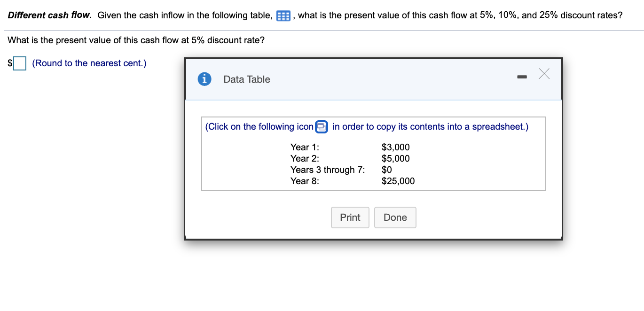644x311 pixels.
Task: Focus the present value answer box
Action: 20,63
